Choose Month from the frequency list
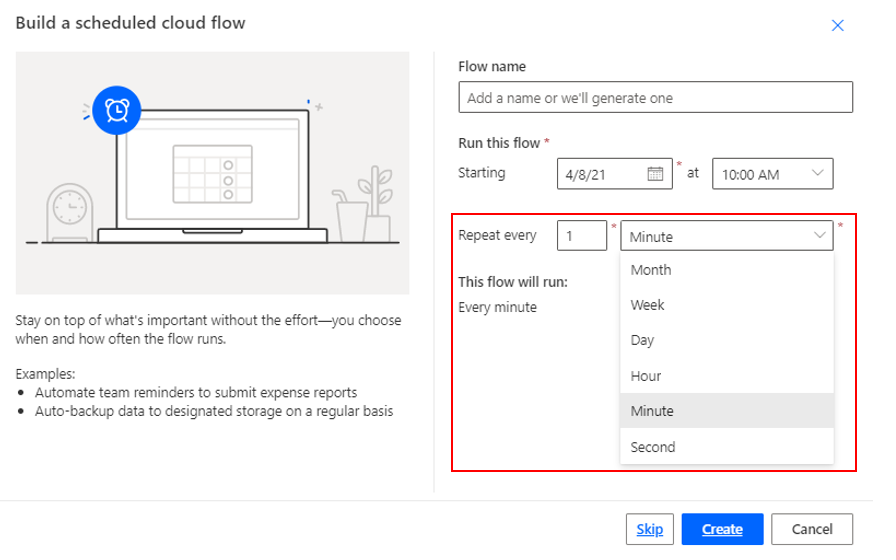Image resolution: width=896 pixels, height=560 pixels. 726,270
